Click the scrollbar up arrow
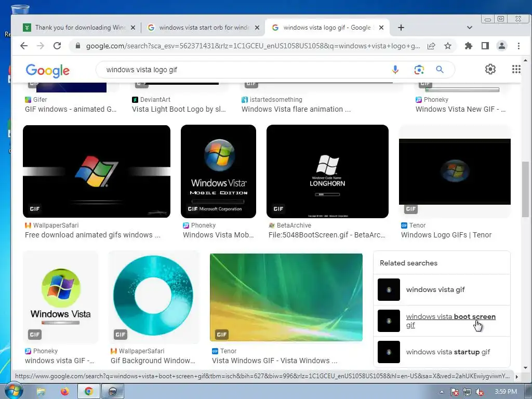This screenshot has width=532, height=399. [x=525, y=60]
